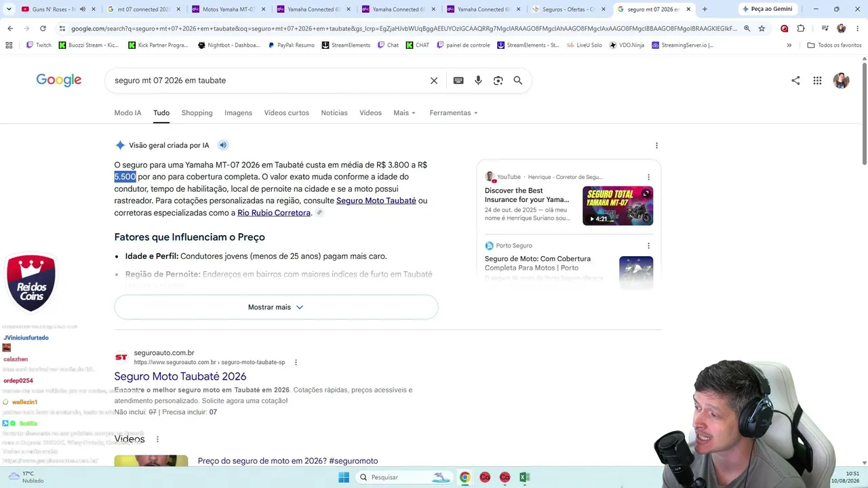Open the Nightbot Dashboard bookmark
This screenshot has width=868, height=488.
[x=229, y=45]
